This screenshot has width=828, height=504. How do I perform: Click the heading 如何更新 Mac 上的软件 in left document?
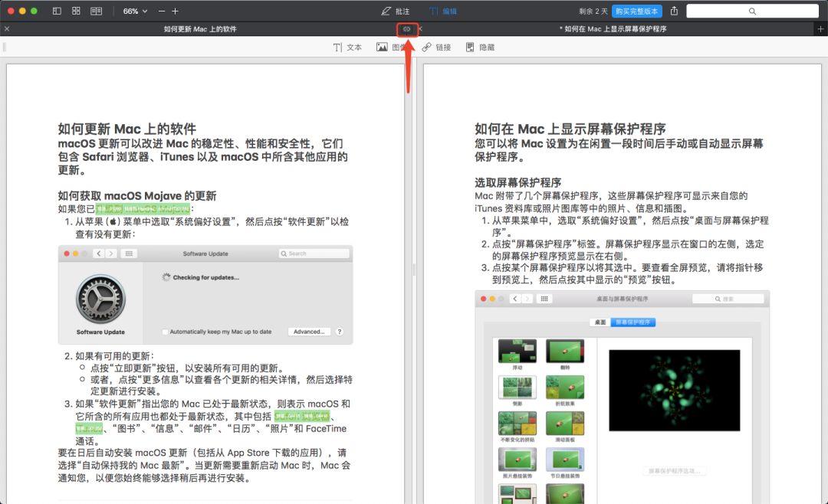pos(127,129)
